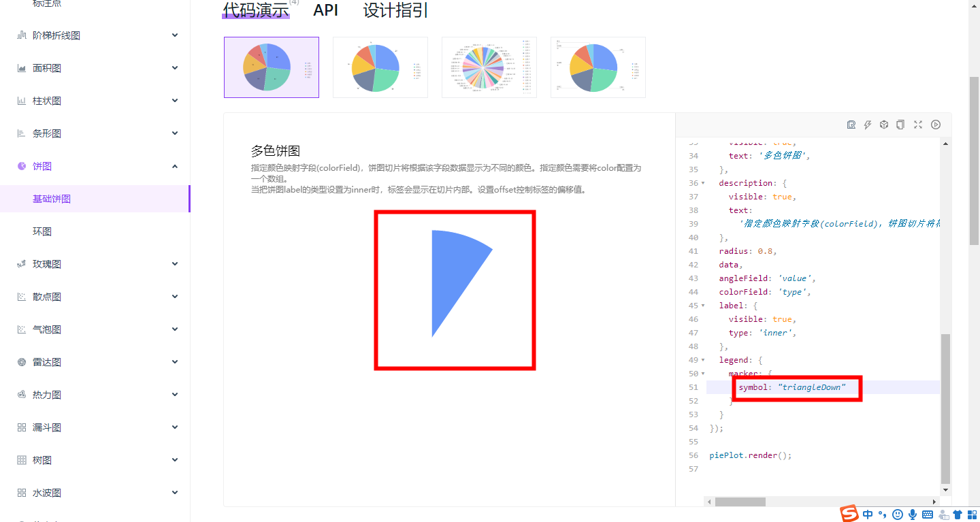This screenshot has width=980, height=522.
Task: Open the demo in StackBlitz (lightning icon)
Action: (x=868, y=125)
